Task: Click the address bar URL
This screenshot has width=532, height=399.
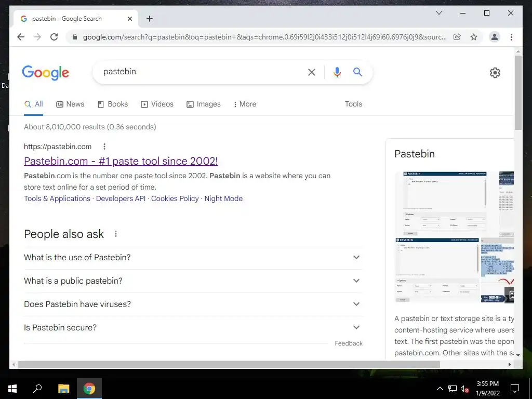Action: pos(264,37)
